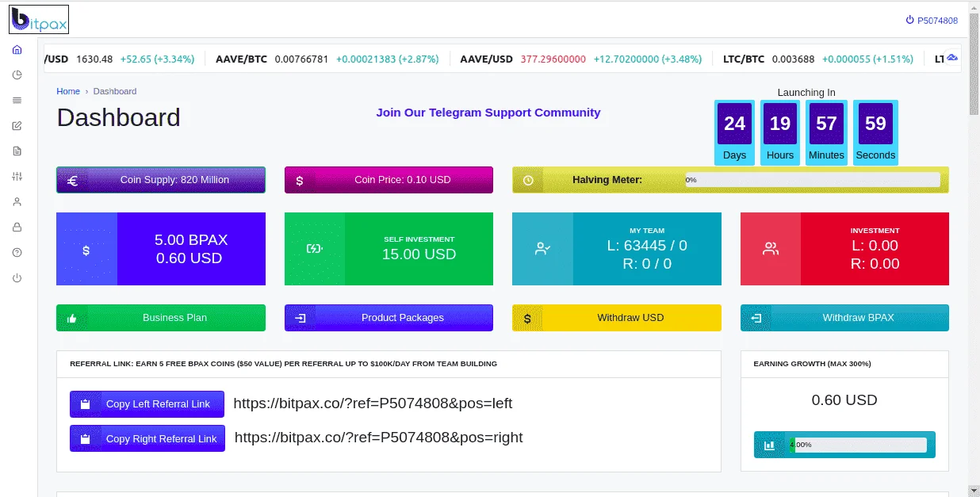This screenshot has height=497, width=980.
Task: Click the Days countdown box
Action: pyautogui.click(x=735, y=132)
